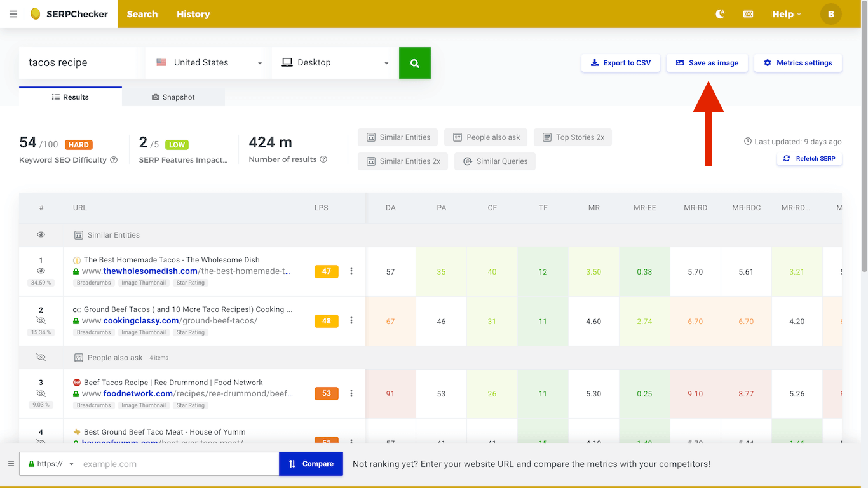
Task: Sort by the TF column header
Action: (x=543, y=208)
